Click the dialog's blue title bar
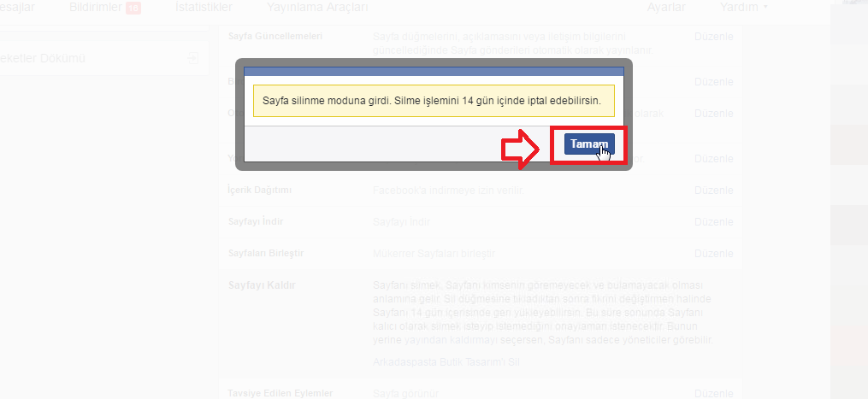Screen dimensions: 868x399 434,72
